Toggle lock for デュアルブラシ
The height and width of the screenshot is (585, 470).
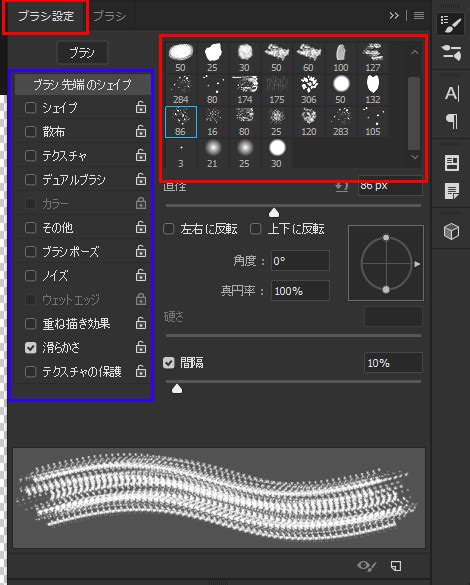(141, 179)
